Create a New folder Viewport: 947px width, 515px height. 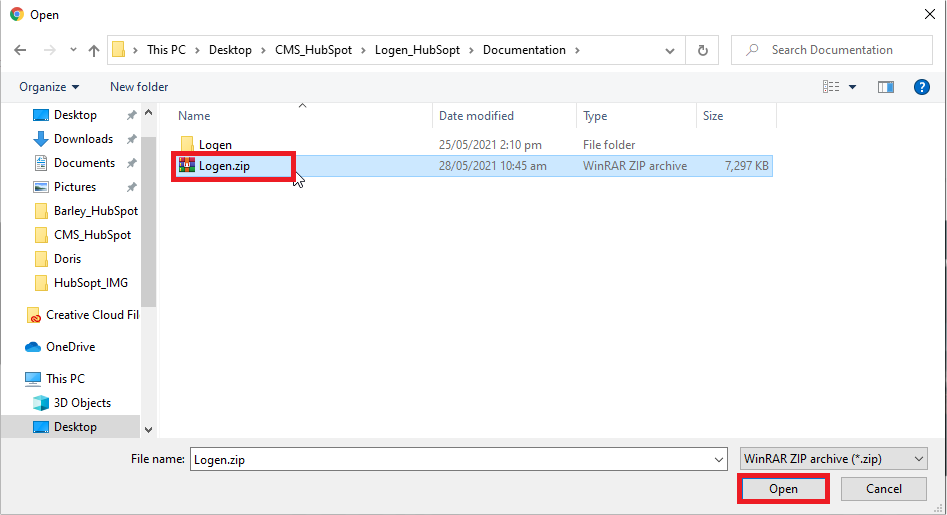[x=139, y=87]
